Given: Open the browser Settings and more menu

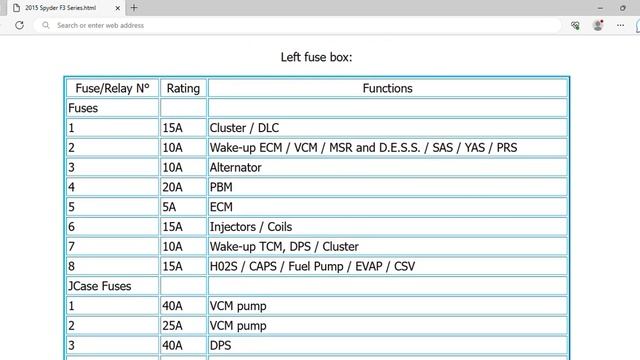Looking at the screenshot, I should click(620, 25).
